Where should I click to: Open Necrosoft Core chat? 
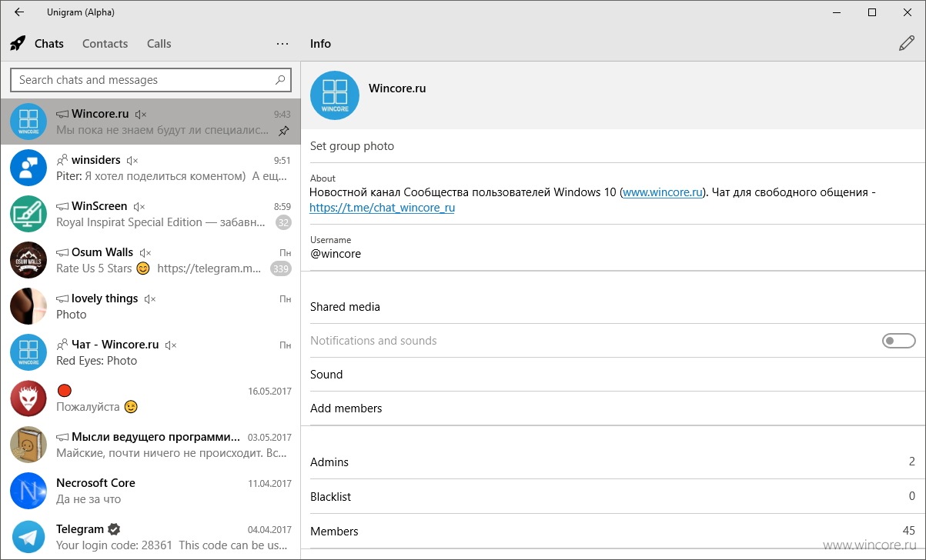tap(151, 491)
